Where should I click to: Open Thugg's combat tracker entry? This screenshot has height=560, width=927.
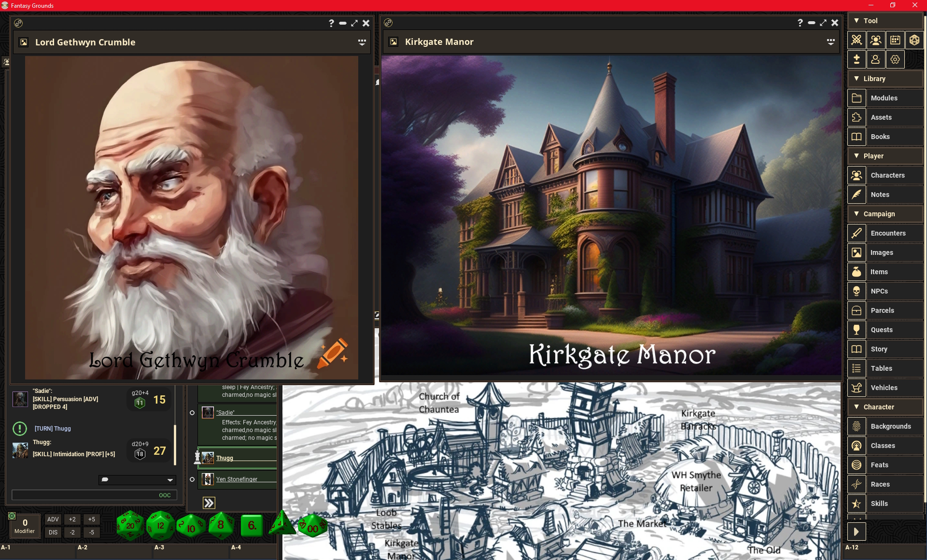pos(225,458)
